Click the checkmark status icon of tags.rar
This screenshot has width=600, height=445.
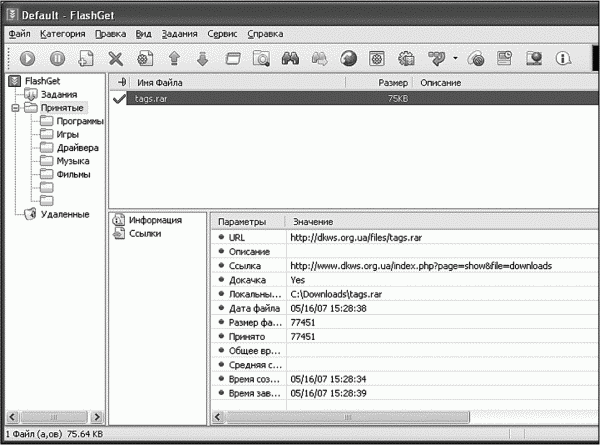(119, 99)
